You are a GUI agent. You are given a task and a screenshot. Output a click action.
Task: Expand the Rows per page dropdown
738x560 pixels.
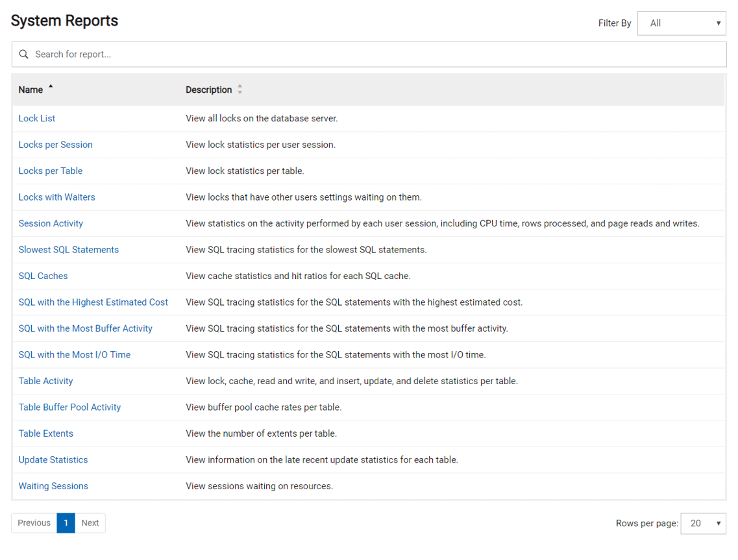[x=703, y=524]
